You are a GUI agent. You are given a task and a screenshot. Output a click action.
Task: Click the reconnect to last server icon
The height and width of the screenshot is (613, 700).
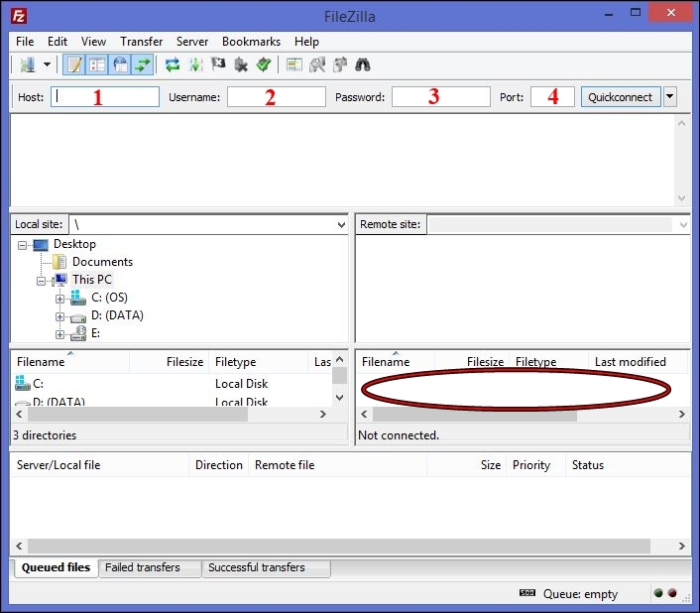[x=263, y=65]
